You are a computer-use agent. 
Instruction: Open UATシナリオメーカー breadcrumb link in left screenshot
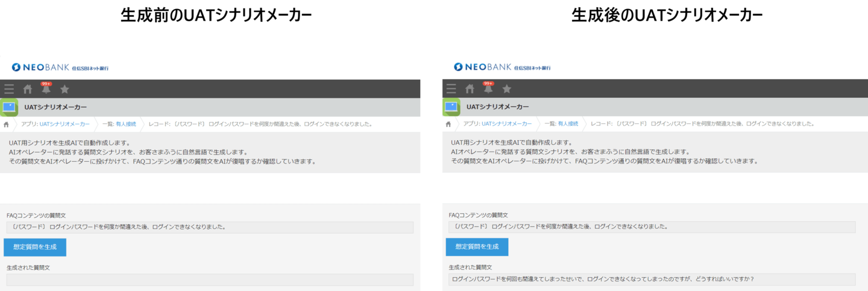64,124
